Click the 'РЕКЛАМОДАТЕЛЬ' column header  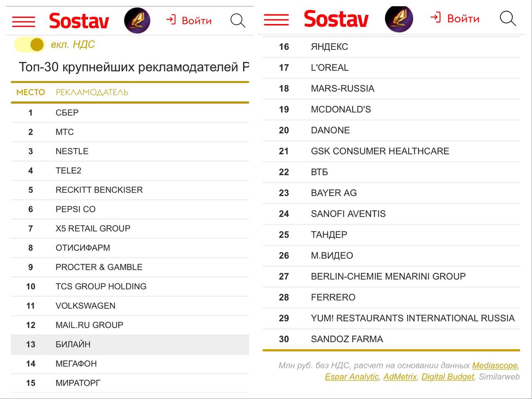click(92, 92)
